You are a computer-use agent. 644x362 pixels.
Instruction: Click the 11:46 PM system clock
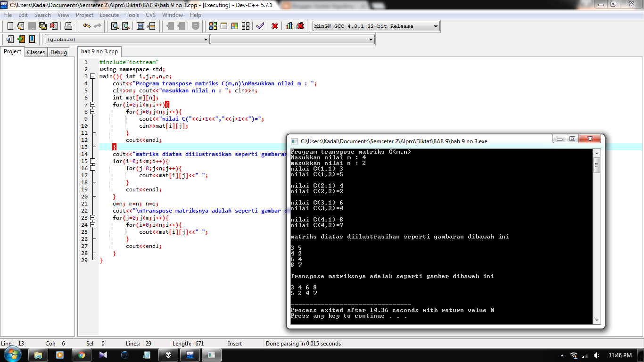click(x=620, y=355)
